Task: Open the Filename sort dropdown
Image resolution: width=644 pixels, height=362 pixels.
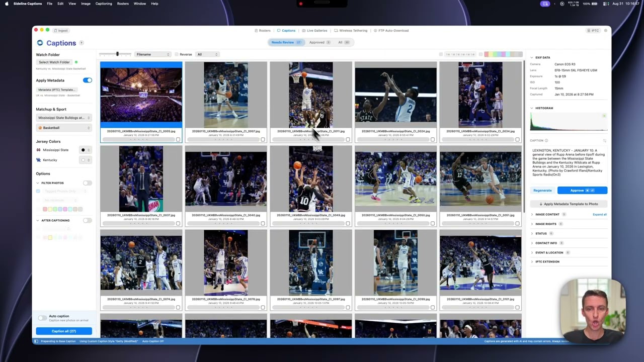Action: (x=153, y=54)
